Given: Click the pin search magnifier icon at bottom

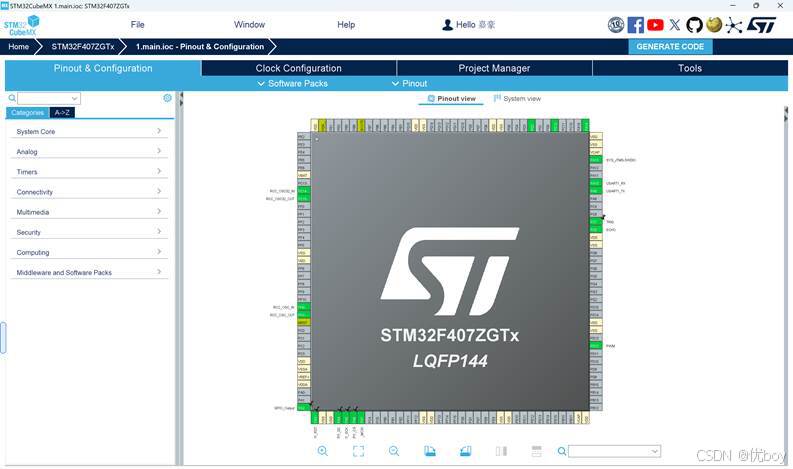Looking at the screenshot, I should [x=561, y=451].
